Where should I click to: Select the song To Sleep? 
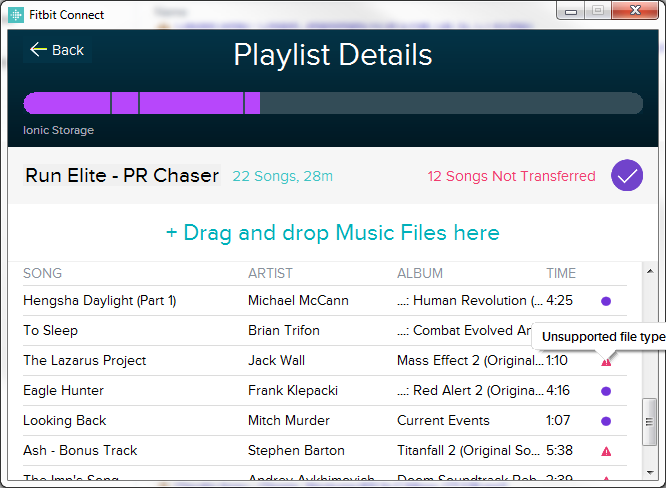coord(51,330)
